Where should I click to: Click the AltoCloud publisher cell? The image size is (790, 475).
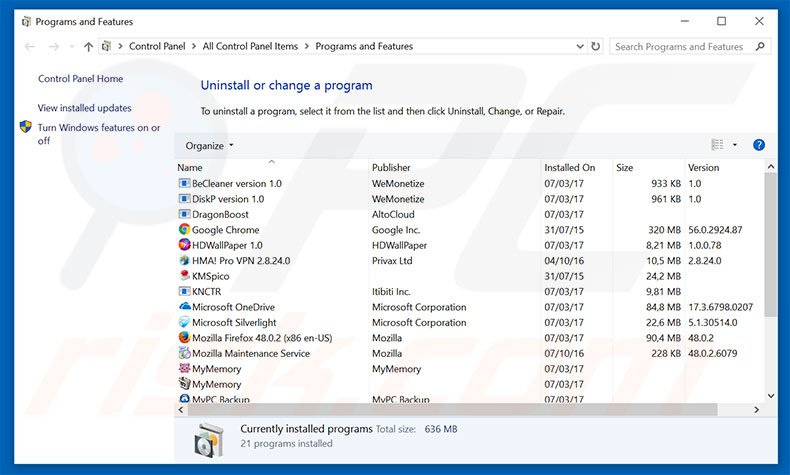(x=393, y=214)
